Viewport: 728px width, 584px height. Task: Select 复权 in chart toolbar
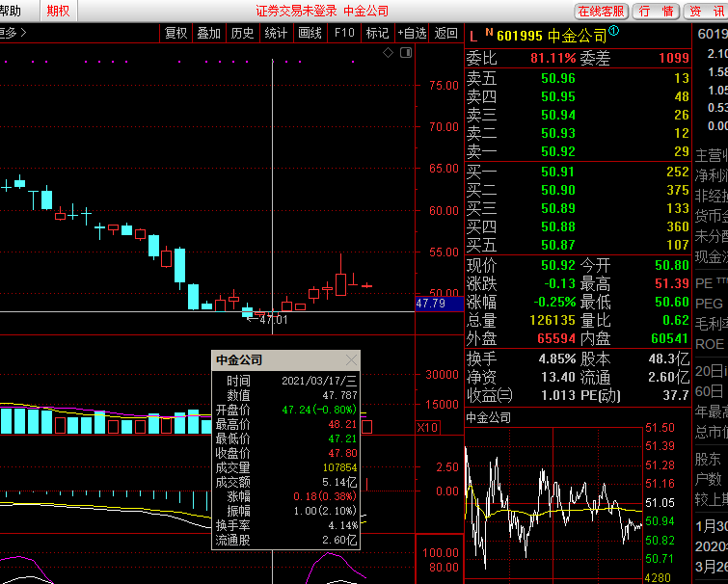tap(175, 33)
